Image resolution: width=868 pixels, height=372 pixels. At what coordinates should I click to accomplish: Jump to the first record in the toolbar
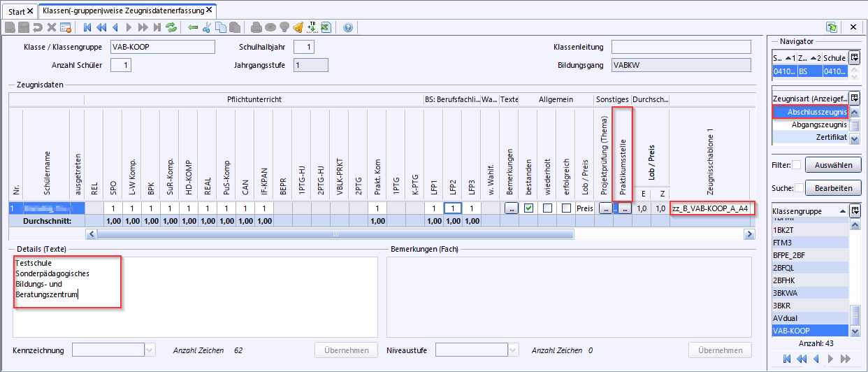click(x=87, y=27)
